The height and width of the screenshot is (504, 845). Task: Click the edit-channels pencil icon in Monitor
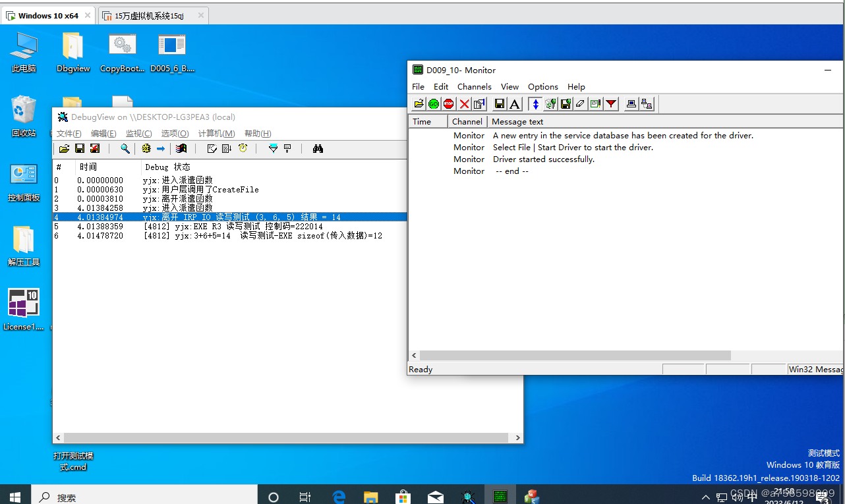tap(596, 103)
